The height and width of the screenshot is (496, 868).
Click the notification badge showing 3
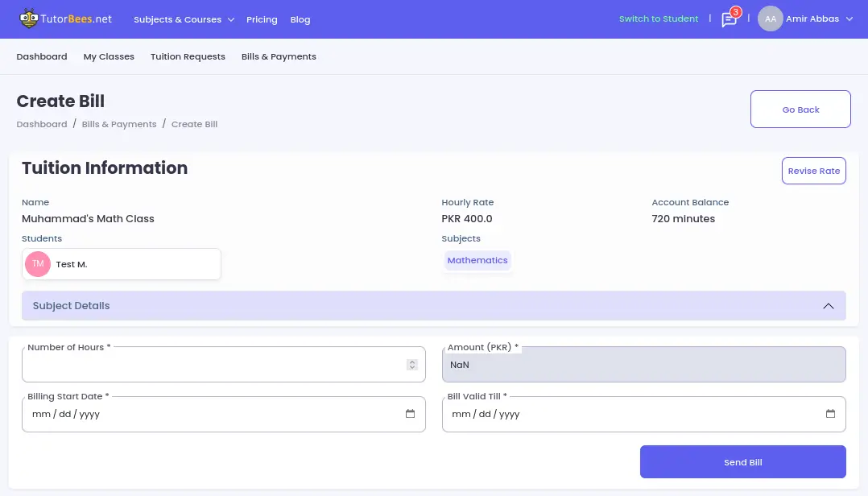tap(735, 12)
